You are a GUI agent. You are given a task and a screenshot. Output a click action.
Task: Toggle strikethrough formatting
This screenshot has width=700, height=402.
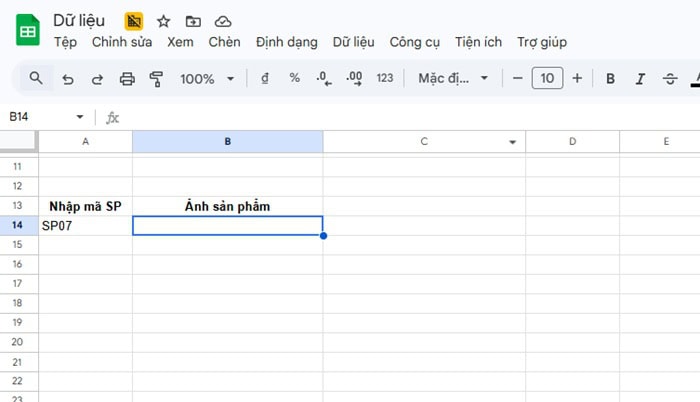(x=670, y=78)
